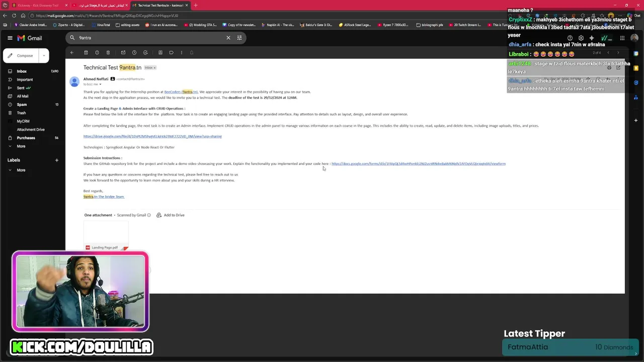Open the Gmail main menu hamburger icon
The image size is (644, 362).
pyautogui.click(x=10, y=38)
